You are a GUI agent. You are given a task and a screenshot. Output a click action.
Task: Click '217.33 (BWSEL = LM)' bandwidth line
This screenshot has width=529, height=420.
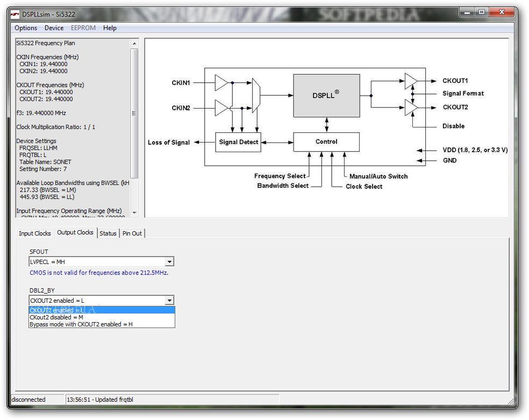click(48, 190)
